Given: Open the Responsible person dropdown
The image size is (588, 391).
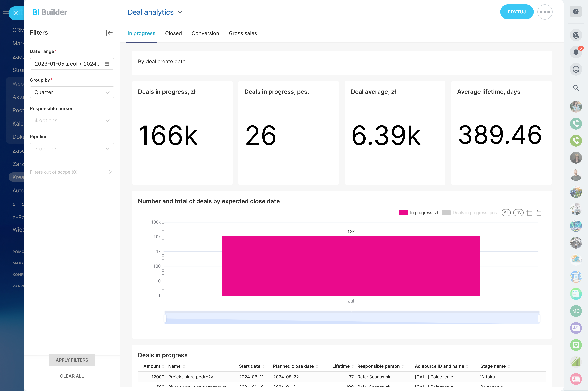Looking at the screenshot, I should [72, 120].
